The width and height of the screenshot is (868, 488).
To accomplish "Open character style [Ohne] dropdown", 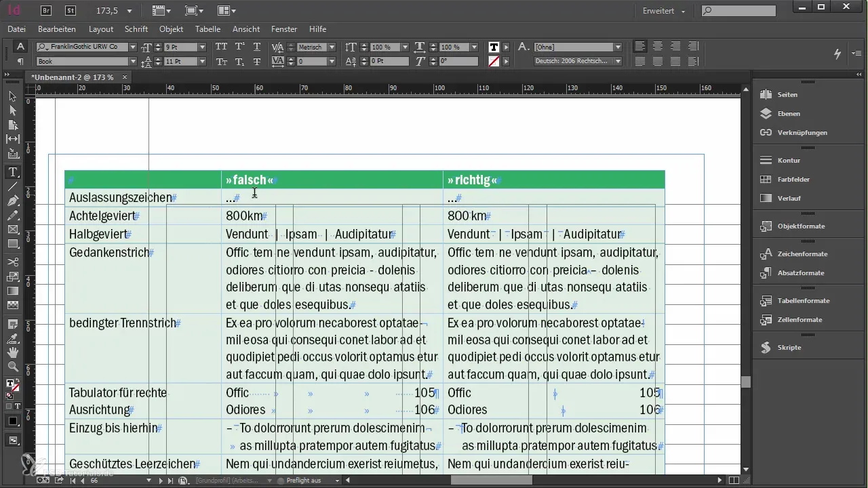I will coord(617,47).
